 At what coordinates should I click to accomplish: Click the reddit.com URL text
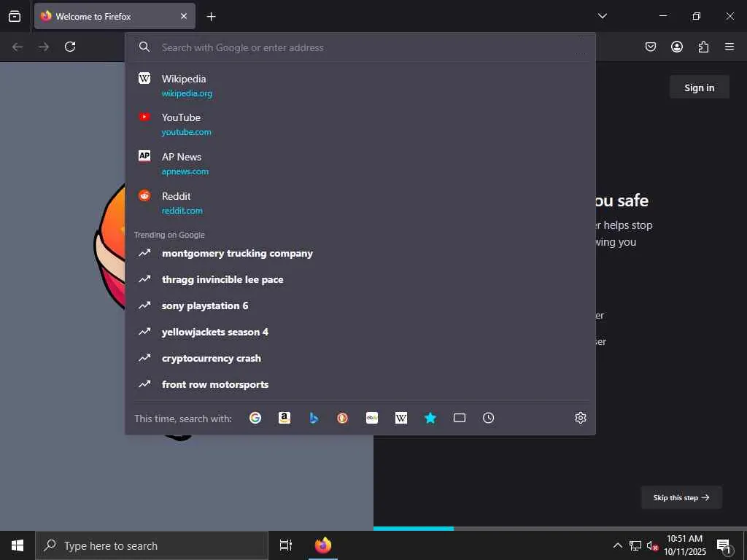pos(182,211)
